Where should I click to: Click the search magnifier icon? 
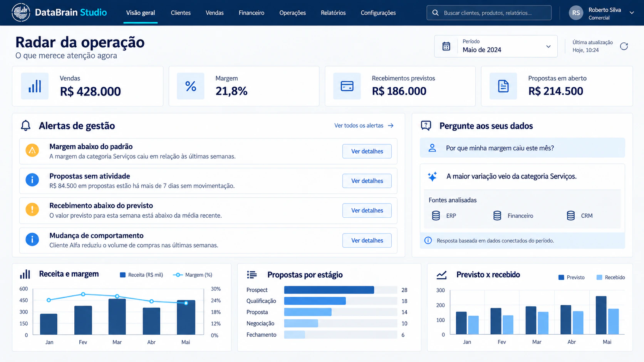tap(436, 13)
